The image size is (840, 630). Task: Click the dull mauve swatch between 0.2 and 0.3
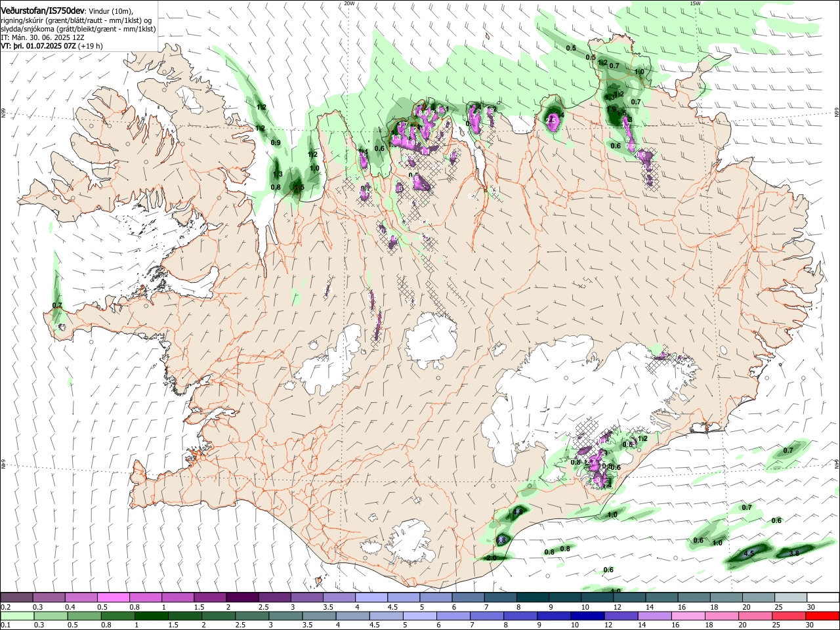(x=16, y=597)
